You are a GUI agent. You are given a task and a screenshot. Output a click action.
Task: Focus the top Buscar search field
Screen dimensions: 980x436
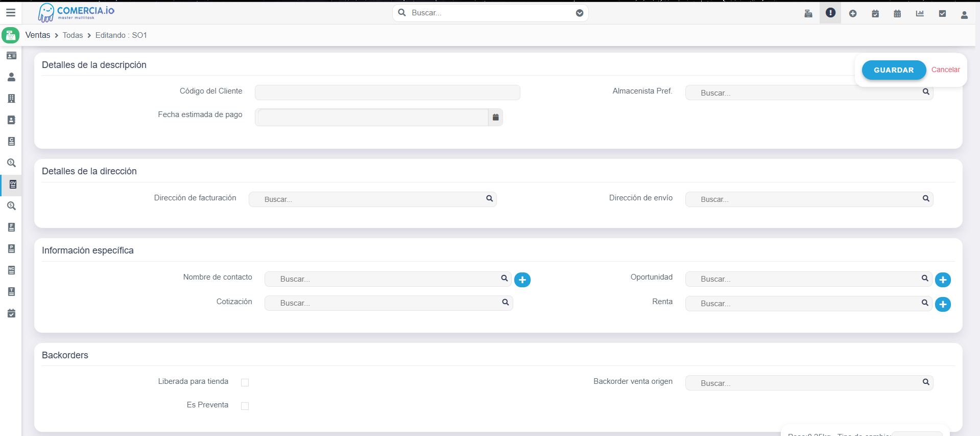click(490, 13)
